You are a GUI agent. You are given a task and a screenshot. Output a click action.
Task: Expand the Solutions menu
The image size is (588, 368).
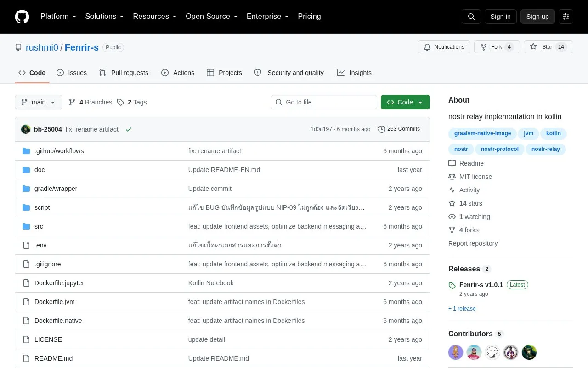(x=105, y=17)
